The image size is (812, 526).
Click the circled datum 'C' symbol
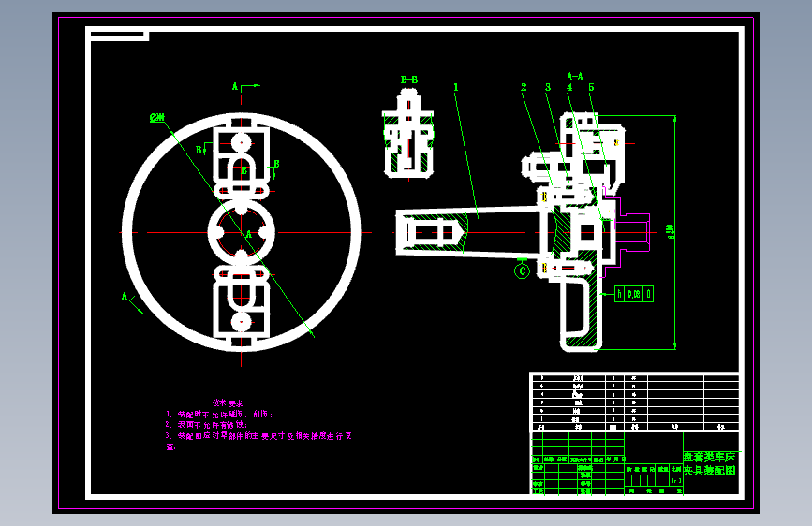(x=522, y=270)
